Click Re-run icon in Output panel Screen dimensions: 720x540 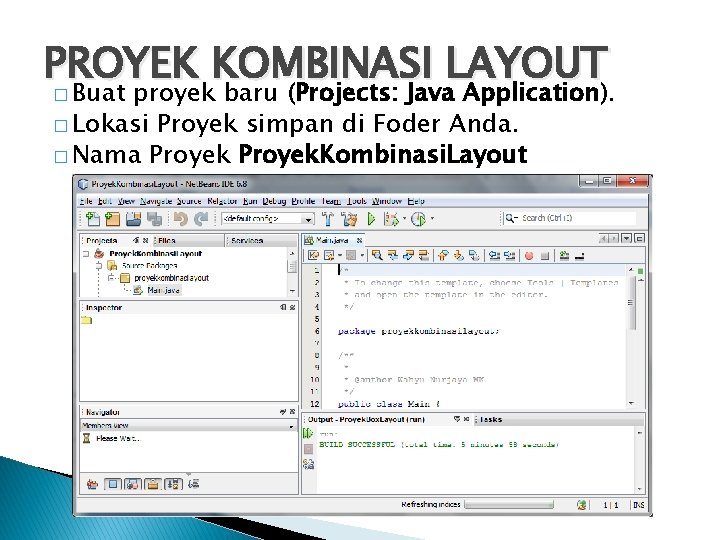point(308,433)
